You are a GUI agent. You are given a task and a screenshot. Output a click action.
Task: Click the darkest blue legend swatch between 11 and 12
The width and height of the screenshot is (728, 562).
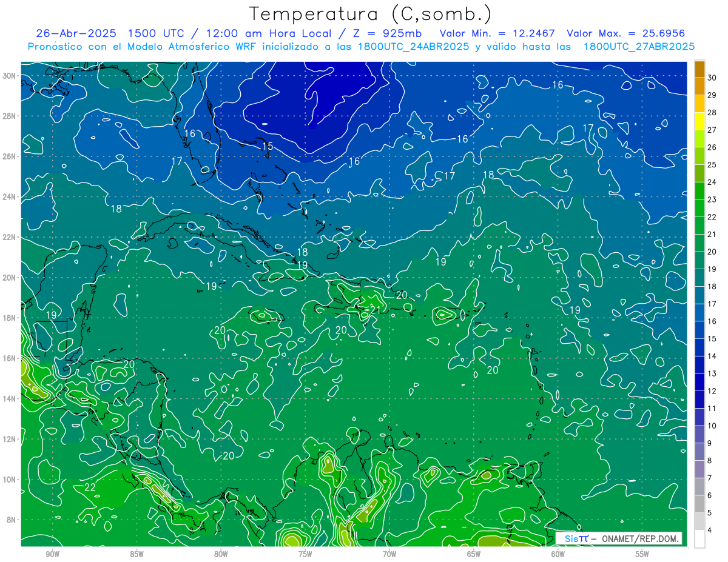click(x=699, y=400)
